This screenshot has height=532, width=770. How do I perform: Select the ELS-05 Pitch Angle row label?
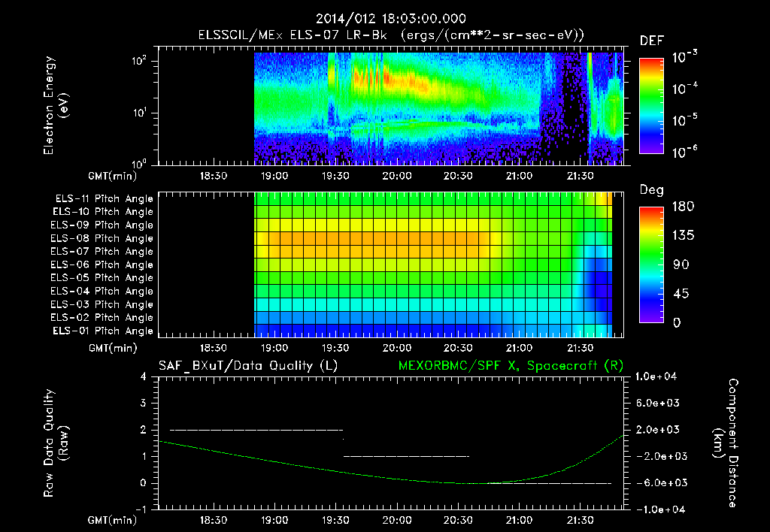102,278
